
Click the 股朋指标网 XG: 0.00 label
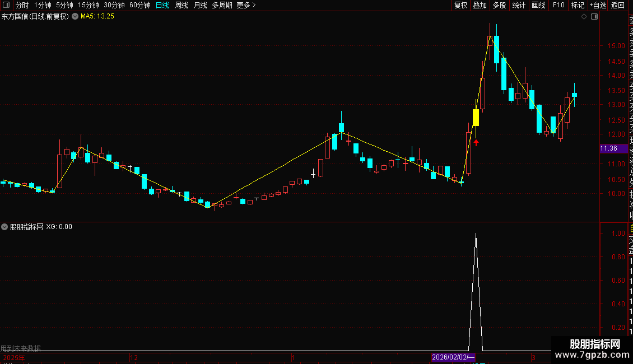(41, 227)
